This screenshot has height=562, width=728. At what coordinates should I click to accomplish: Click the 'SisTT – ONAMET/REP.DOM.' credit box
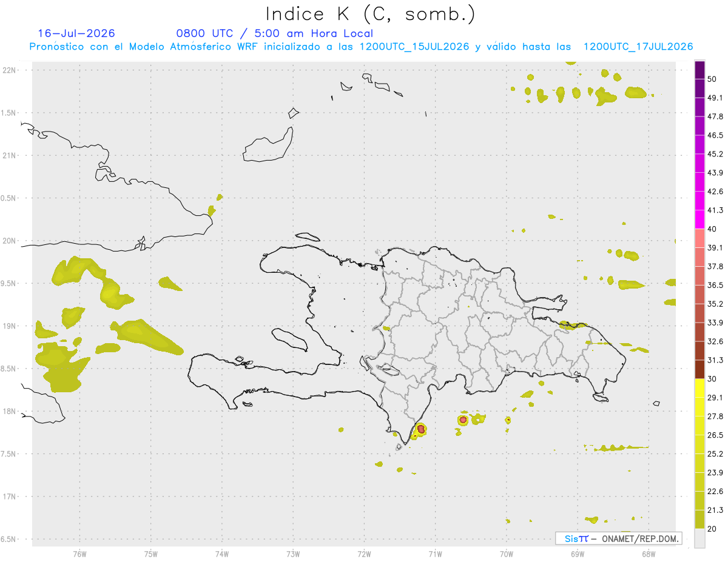coord(618,538)
